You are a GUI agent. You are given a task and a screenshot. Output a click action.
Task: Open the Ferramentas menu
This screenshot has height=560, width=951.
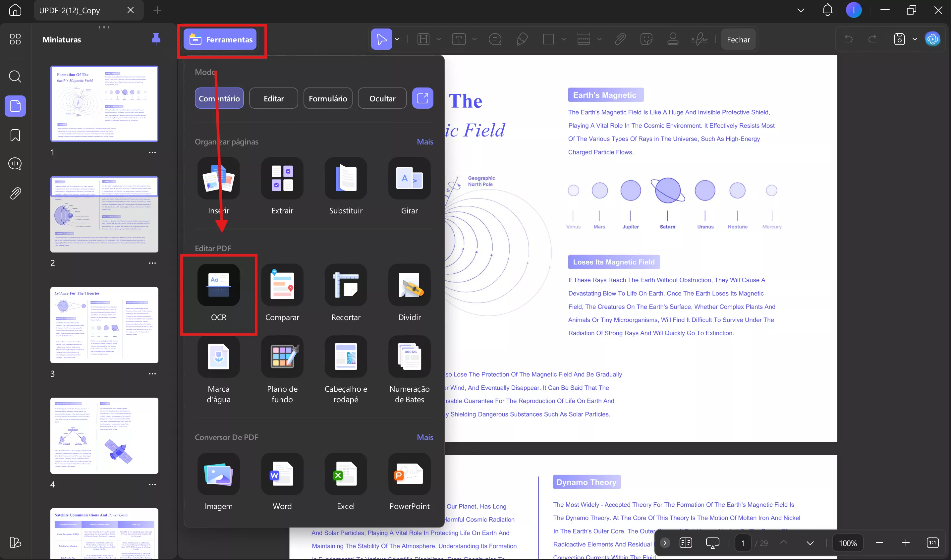pos(220,40)
